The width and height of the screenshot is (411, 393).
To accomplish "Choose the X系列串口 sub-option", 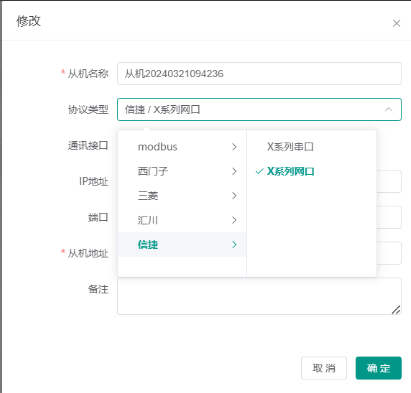I will [312, 147].
